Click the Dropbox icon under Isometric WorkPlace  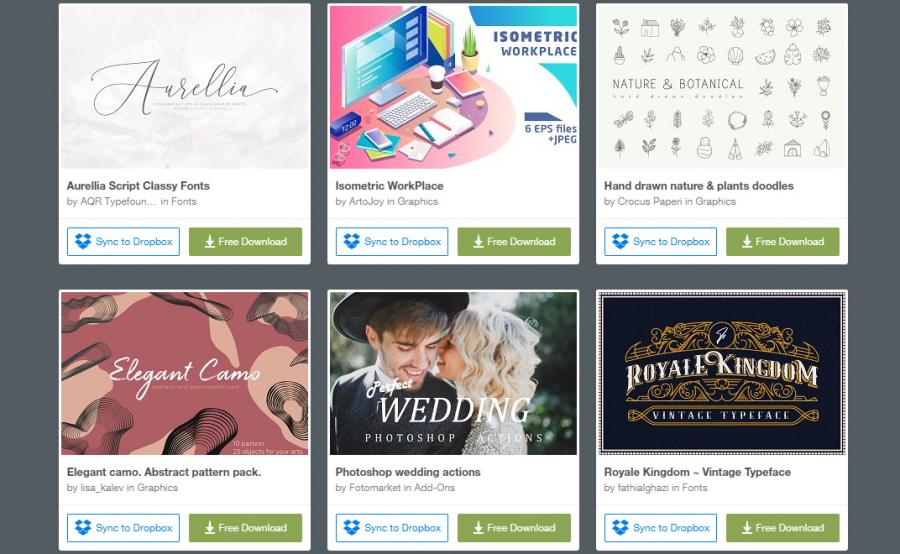point(352,241)
